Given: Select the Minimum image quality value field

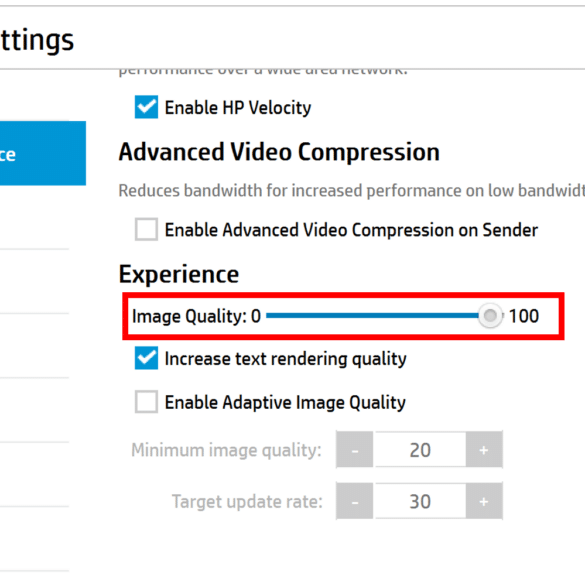Looking at the screenshot, I should point(420,450).
